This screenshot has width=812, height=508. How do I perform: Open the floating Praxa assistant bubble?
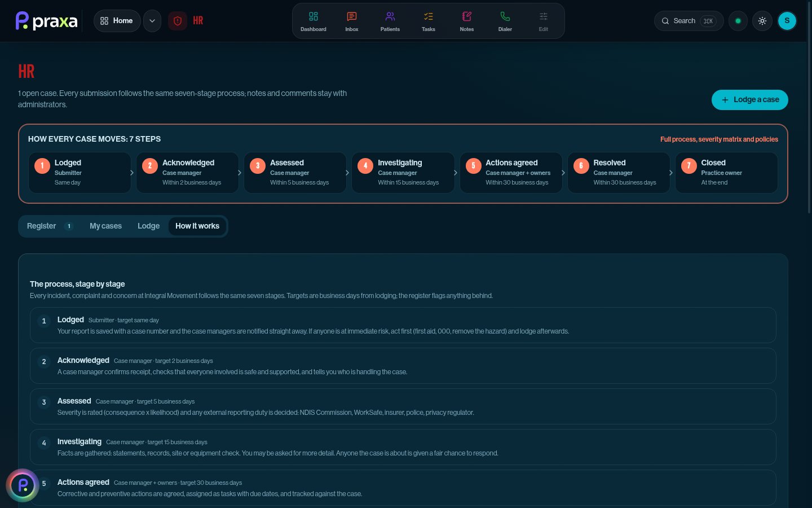click(x=23, y=485)
